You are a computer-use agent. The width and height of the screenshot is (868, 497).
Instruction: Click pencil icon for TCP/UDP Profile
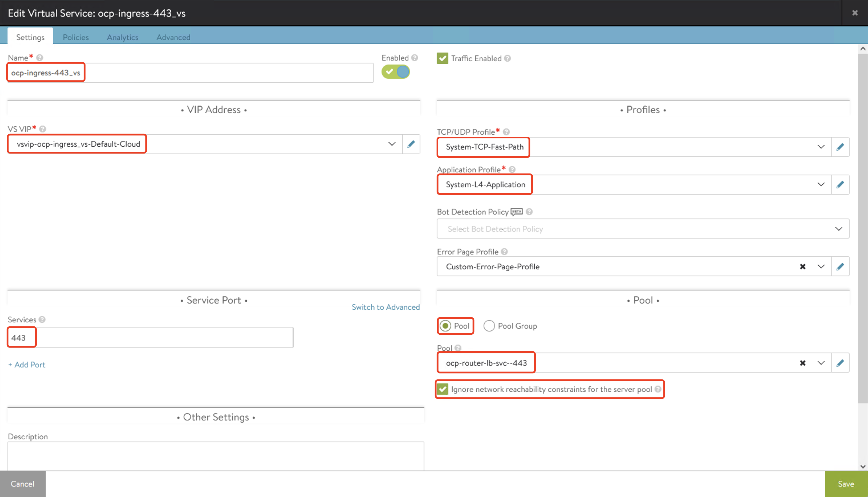pos(840,147)
